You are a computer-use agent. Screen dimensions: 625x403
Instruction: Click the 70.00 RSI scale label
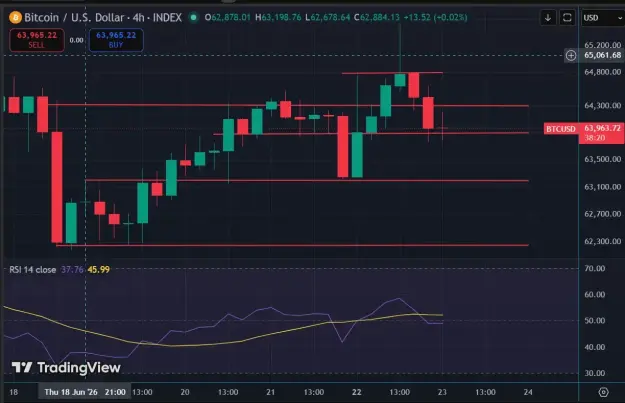[594, 269]
